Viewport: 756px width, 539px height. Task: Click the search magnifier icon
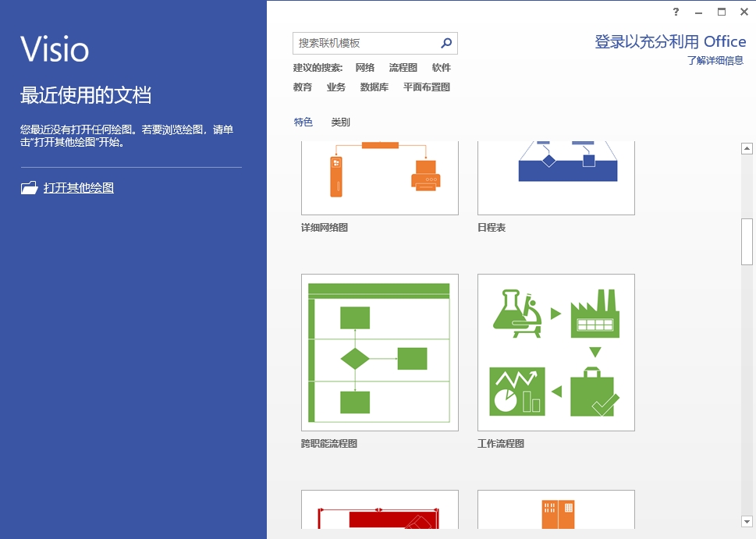tap(446, 43)
